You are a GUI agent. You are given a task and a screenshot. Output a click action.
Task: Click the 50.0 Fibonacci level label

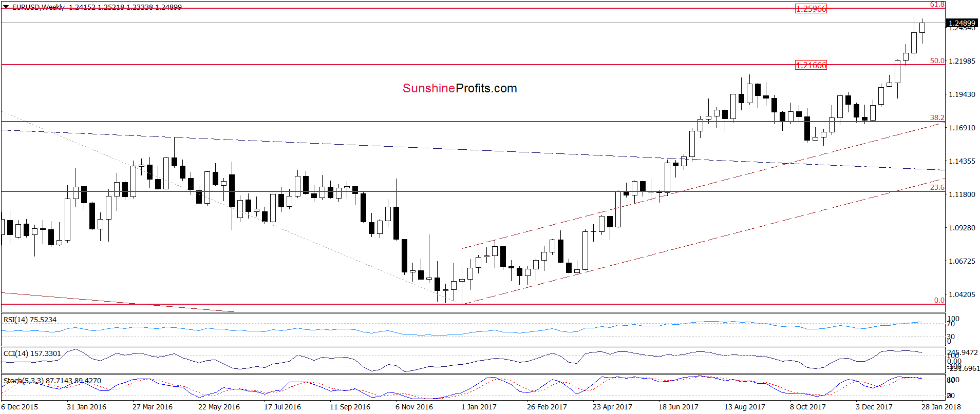tap(937, 61)
